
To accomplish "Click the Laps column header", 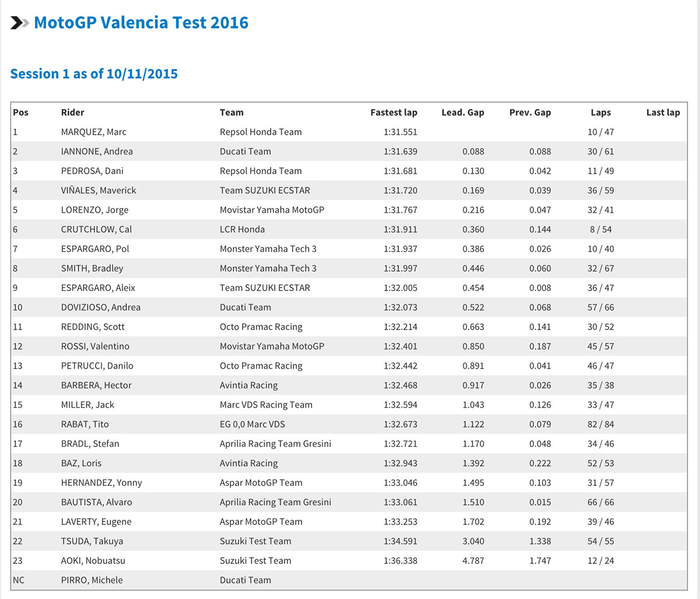I will 600,113.
